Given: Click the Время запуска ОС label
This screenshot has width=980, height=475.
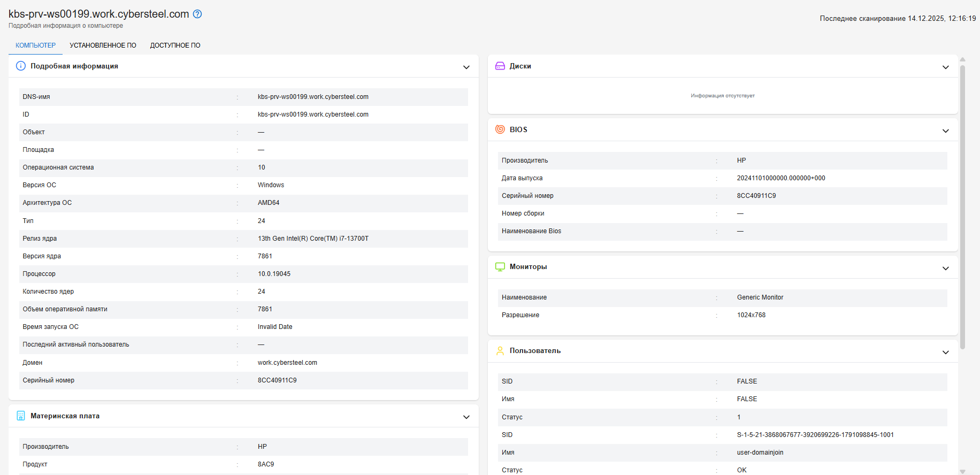Looking at the screenshot, I should (x=50, y=327).
